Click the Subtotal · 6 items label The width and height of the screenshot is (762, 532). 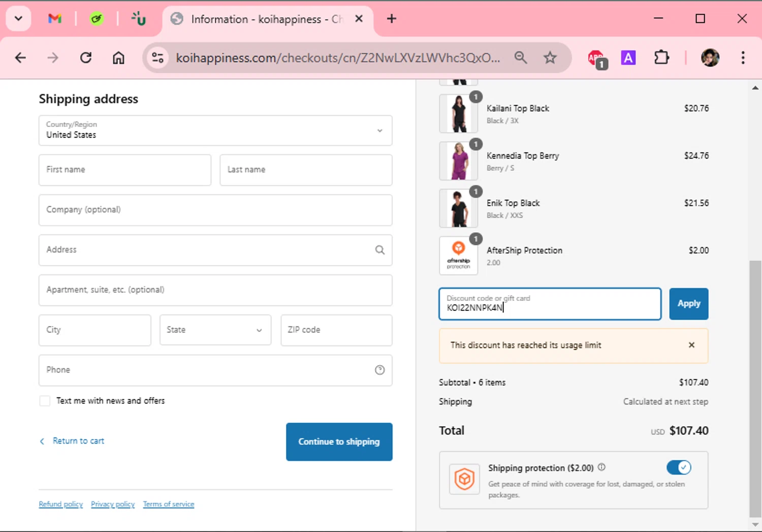click(x=472, y=383)
